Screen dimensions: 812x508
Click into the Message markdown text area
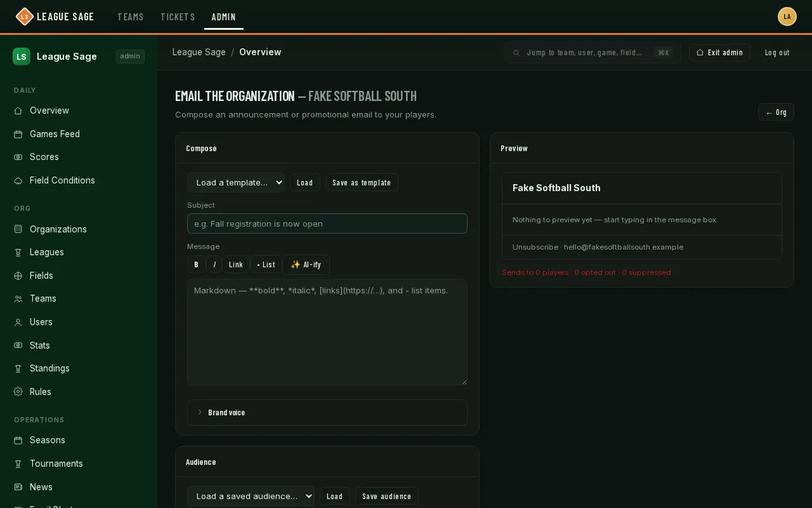[327, 332]
